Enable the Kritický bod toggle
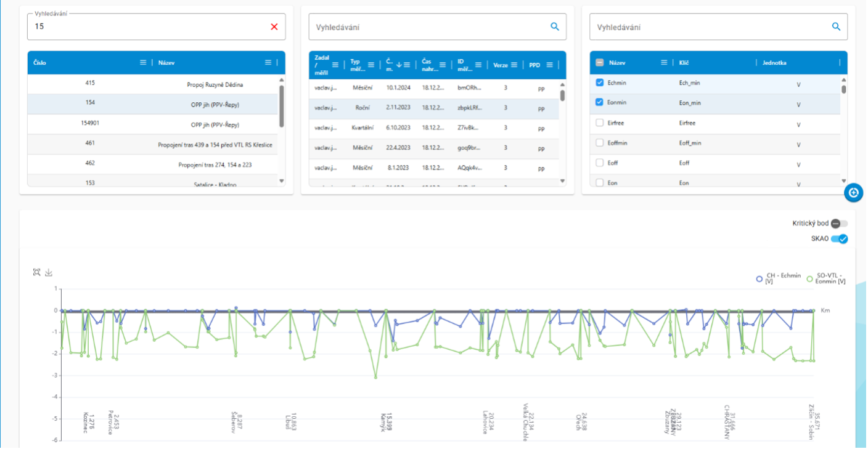This screenshot has width=868, height=449. 838,224
